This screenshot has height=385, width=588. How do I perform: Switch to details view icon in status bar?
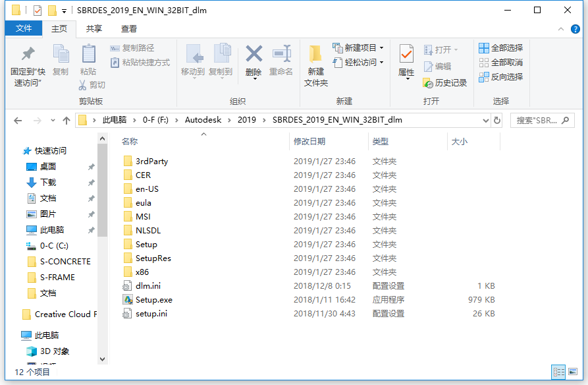[558, 372]
